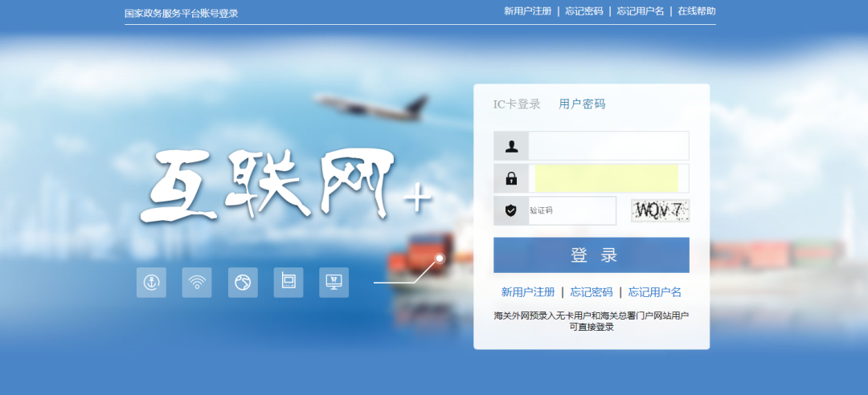
Task: Open 在线帮助 in the top header
Action: pyautogui.click(x=697, y=11)
